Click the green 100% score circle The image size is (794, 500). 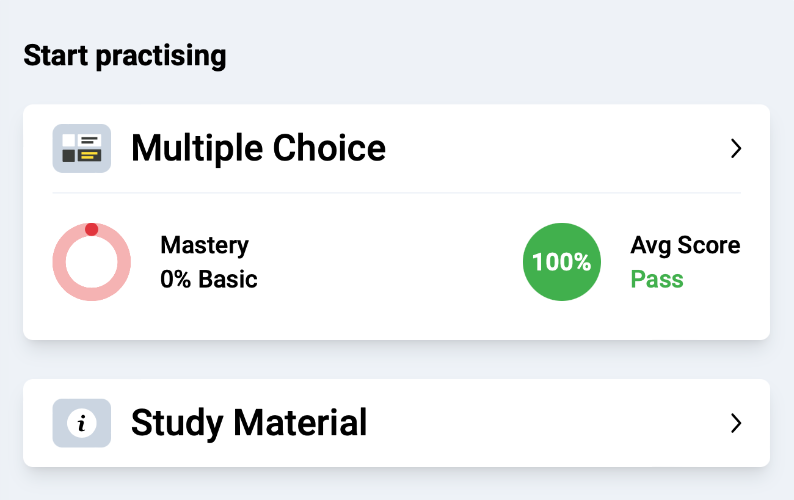click(562, 262)
